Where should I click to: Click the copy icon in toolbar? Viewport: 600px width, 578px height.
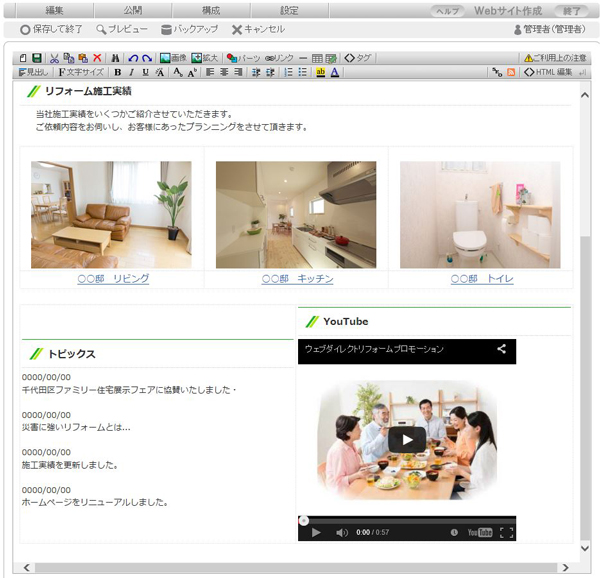69,58
